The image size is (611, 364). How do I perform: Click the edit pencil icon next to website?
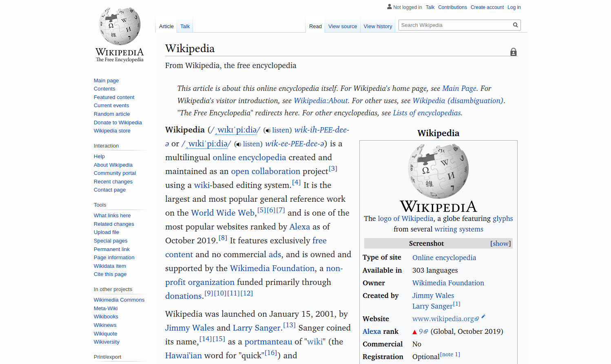pos(483,316)
